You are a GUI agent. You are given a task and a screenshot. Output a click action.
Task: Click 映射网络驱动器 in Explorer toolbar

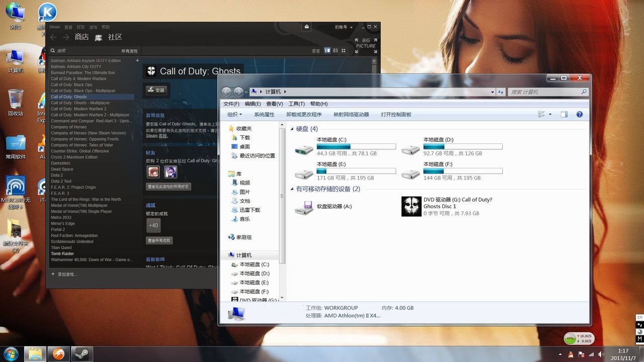pyautogui.click(x=351, y=115)
